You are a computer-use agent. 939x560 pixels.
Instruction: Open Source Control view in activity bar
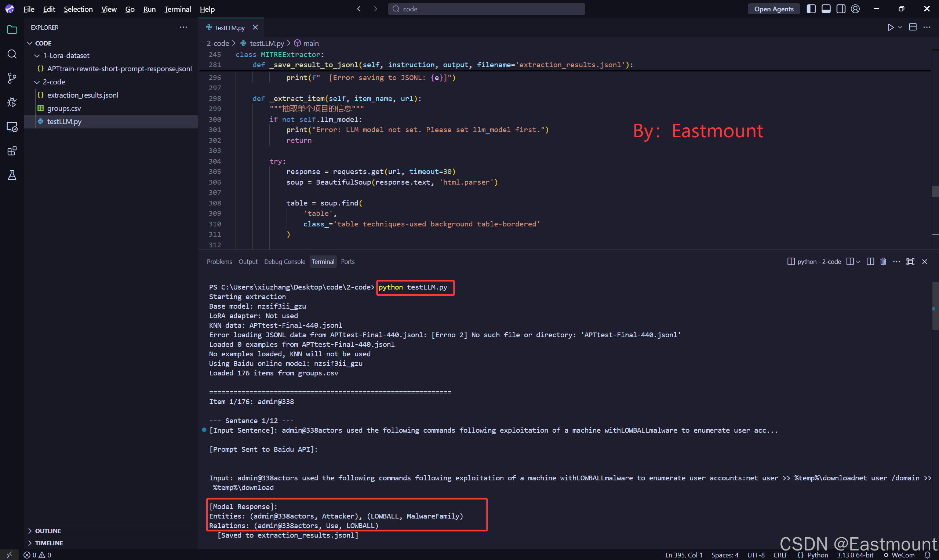point(12,78)
